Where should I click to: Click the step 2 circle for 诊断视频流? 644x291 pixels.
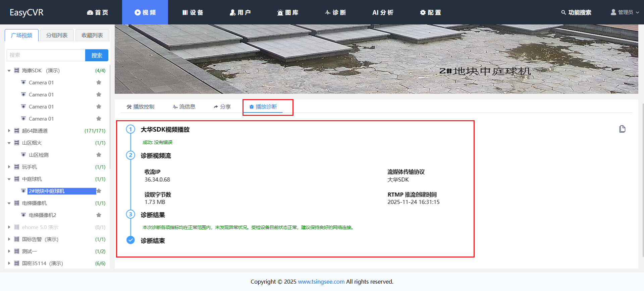pyautogui.click(x=130, y=155)
